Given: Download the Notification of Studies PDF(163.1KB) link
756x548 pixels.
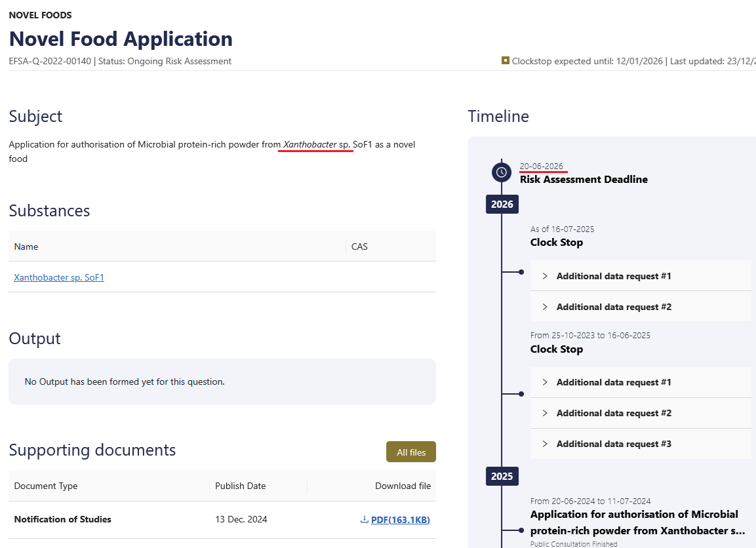Looking at the screenshot, I should tap(400, 520).
